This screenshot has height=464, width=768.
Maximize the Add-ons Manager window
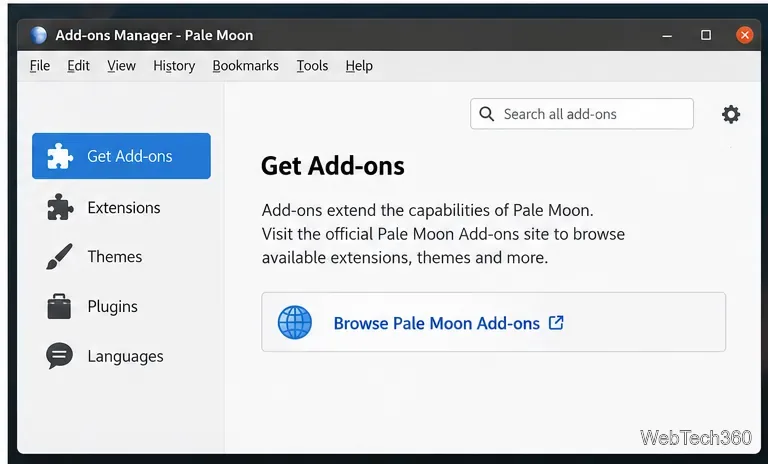click(706, 35)
